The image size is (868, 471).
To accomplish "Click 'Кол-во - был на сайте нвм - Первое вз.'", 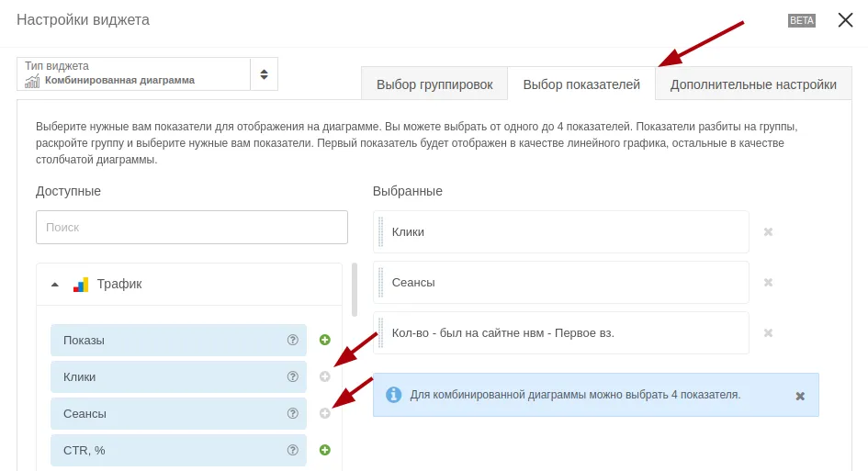I will 561,332.
